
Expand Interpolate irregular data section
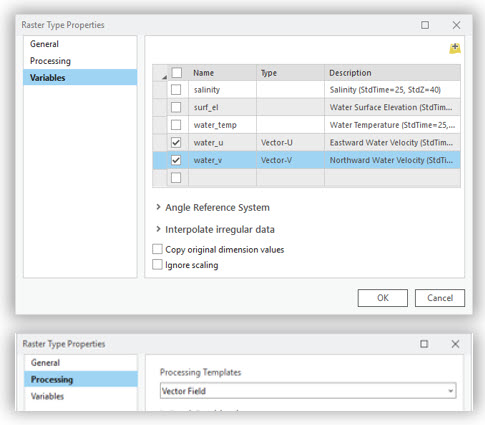tap(158, 229)
